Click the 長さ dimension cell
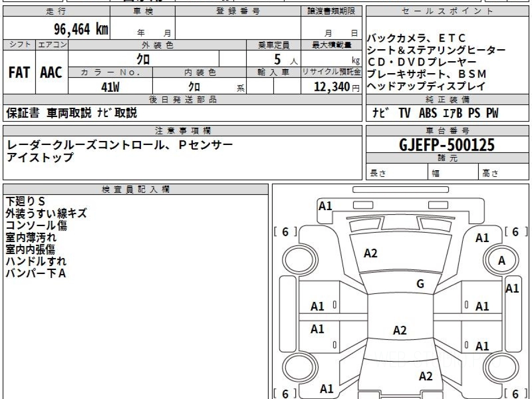The height and width of the screenshot is (399, 532). pos(397,172)
